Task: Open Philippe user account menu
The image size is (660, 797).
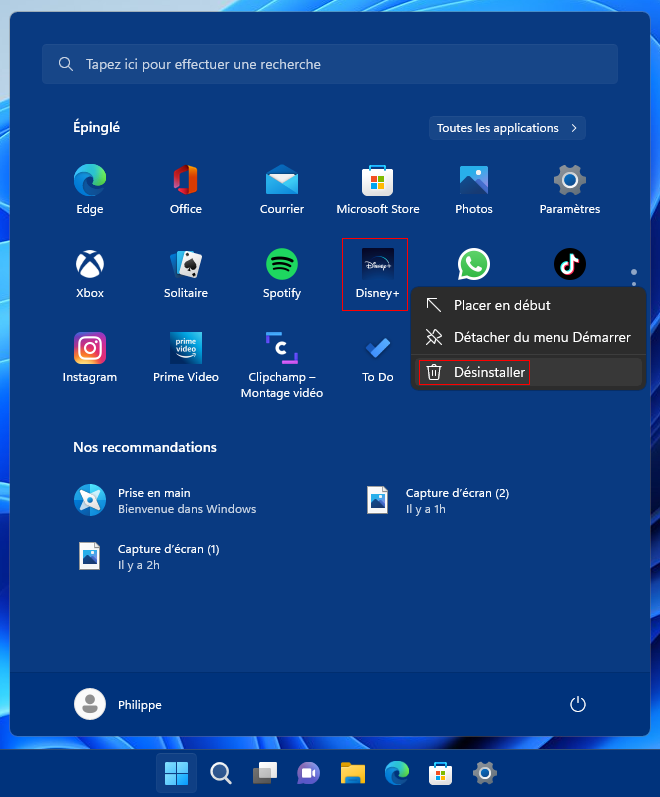Action: pos(118,704)
